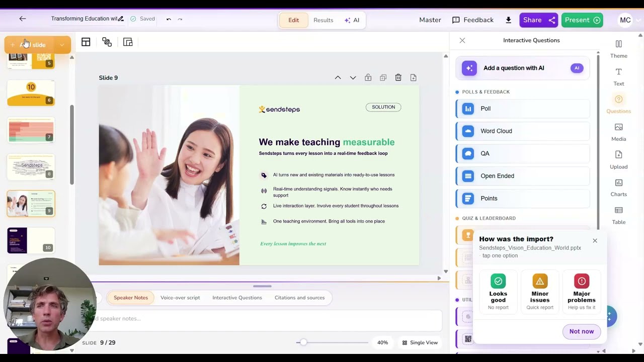Open Media panel in sidebar
644x362 pixels.
(x=618, y=132)
